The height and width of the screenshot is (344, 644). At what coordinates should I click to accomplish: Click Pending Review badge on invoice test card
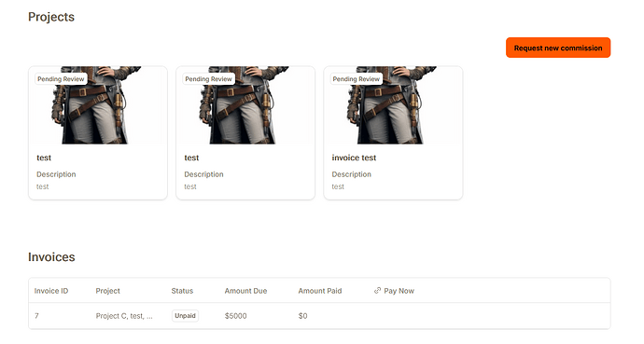357,78
